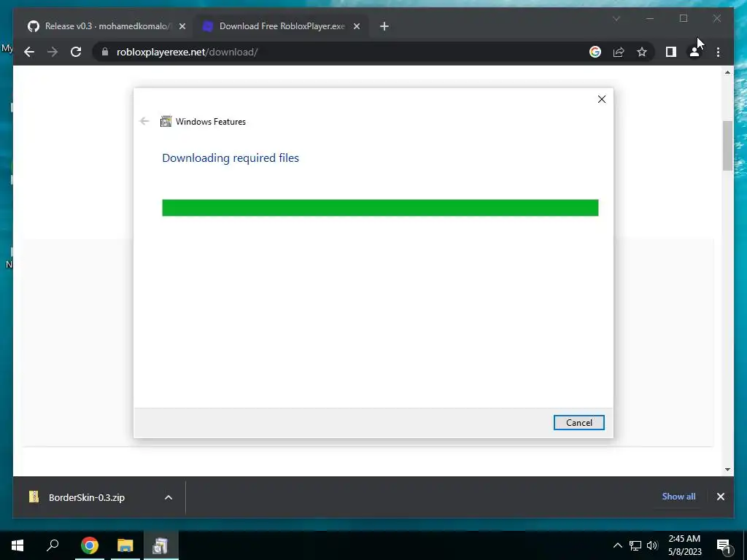Open the tab search dropdown chevron
The image size is (747, 560).
(x=616, y=18)
